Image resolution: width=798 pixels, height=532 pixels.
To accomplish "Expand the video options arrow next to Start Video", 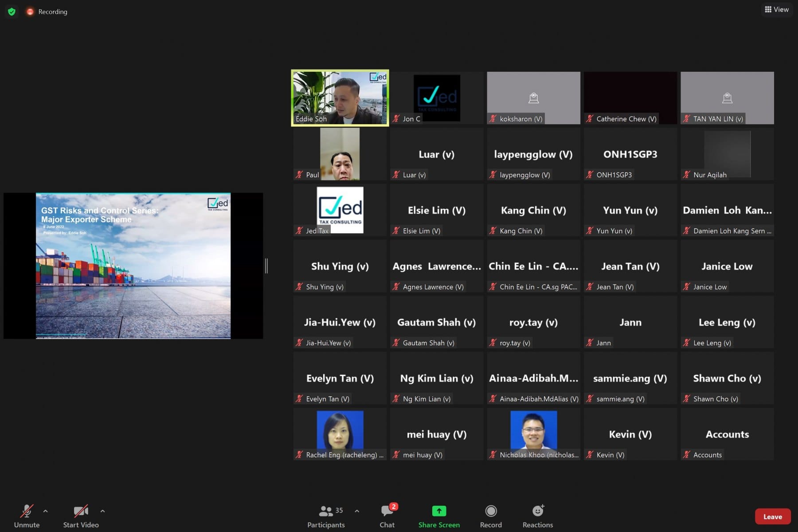I will coord(102,511).
